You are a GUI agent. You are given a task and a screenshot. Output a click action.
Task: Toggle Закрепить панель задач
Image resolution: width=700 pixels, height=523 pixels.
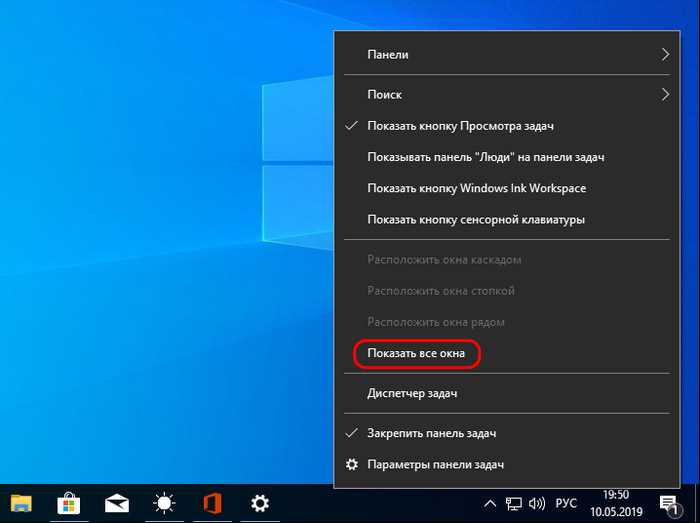pos(507,433)
